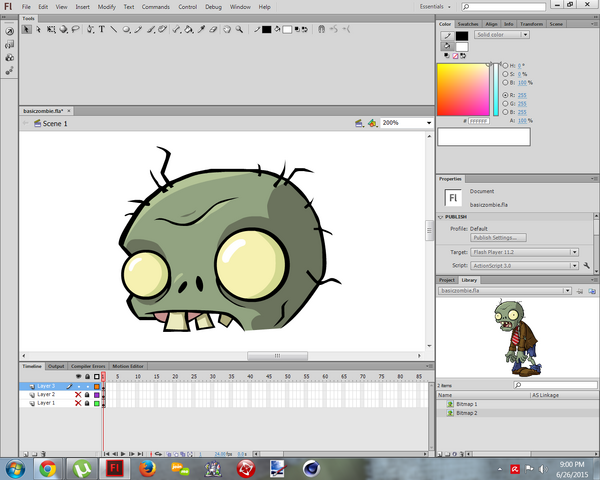This screenshot has width=600, height=480.
Task: Show Layer 2 by clicking red X
Action: (x=78, y=395)
